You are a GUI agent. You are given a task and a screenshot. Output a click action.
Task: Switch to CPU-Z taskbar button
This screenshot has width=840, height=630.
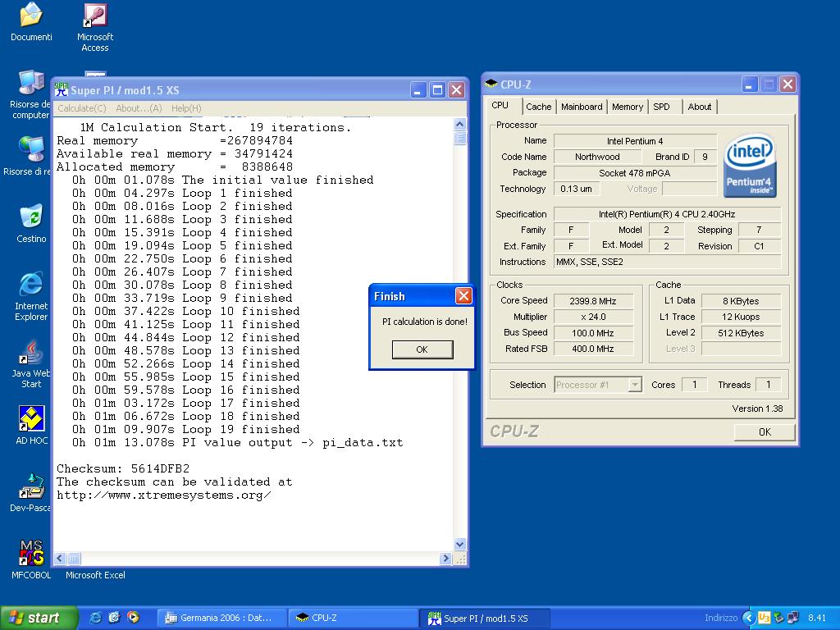(x=353, y=618)
